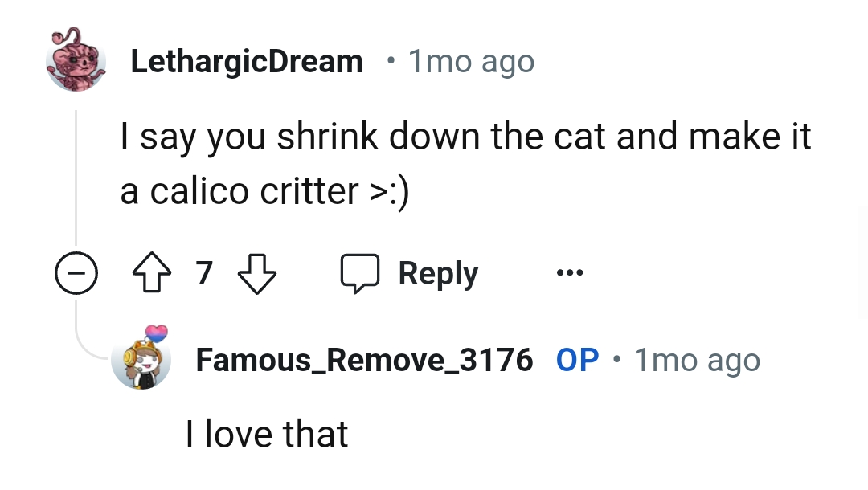Click the OP badge label

tap(576, 361)
